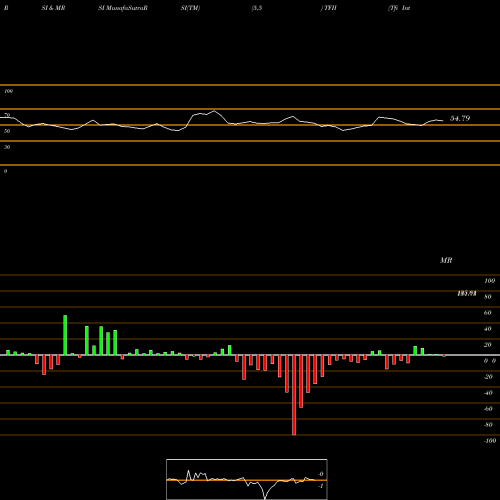This screenshot has width=500, height=500.
Task: Click the 'SI MunafaSutraR' header text
Action: point(123,8)
